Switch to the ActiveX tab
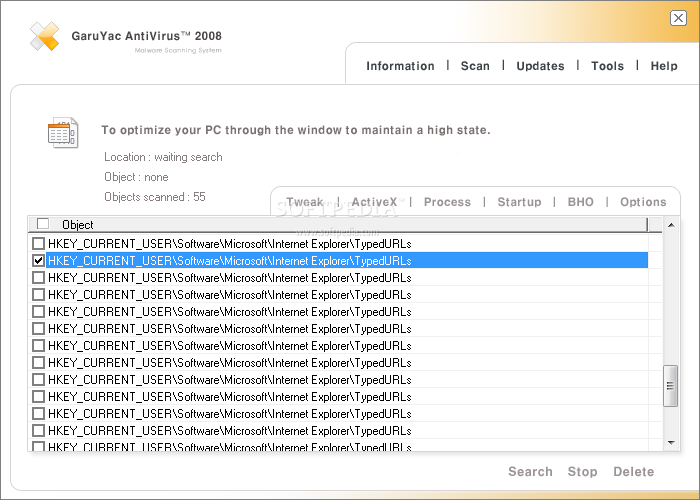 pos(374,202)
